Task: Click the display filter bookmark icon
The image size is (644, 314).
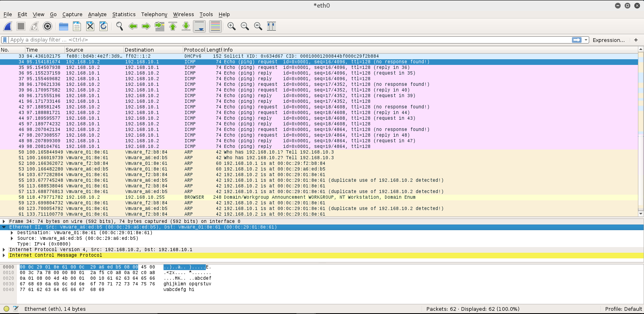Action: pos(5,40)
